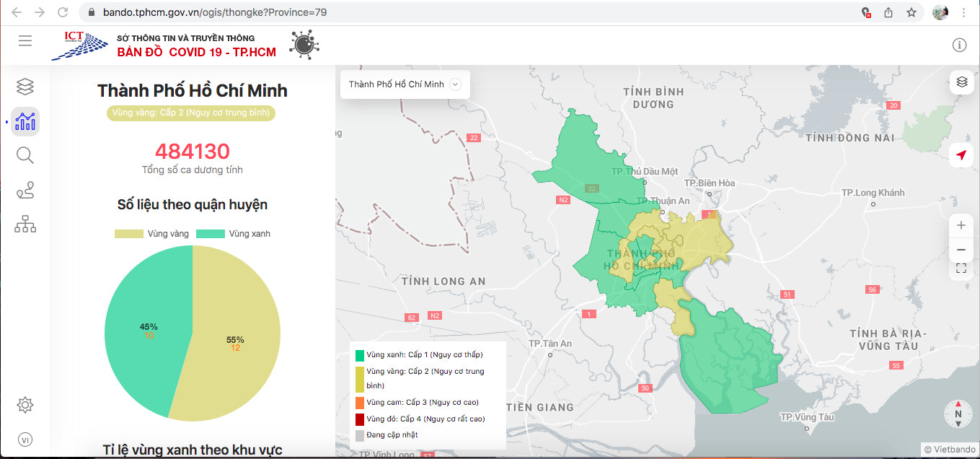
Task: Open the hierarchy tree sidebar icon
Action: [25, 224]
